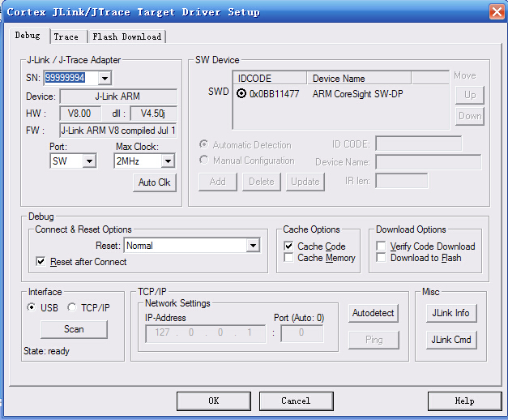
Task: Click the Auto Clk button
Action: (155, 182)
